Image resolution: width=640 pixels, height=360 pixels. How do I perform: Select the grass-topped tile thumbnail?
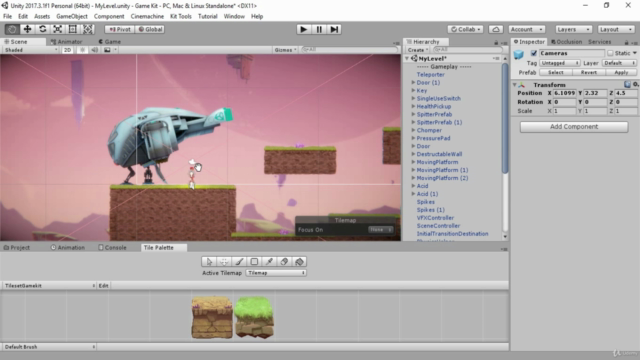coord(254,318)
